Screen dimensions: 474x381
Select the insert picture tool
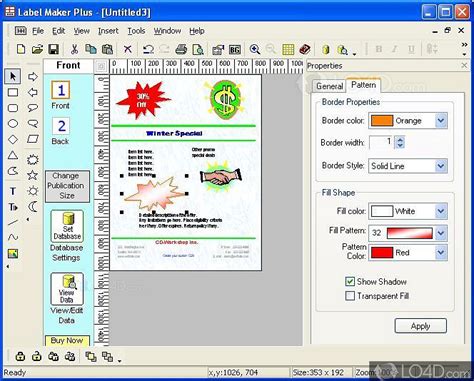13,254
